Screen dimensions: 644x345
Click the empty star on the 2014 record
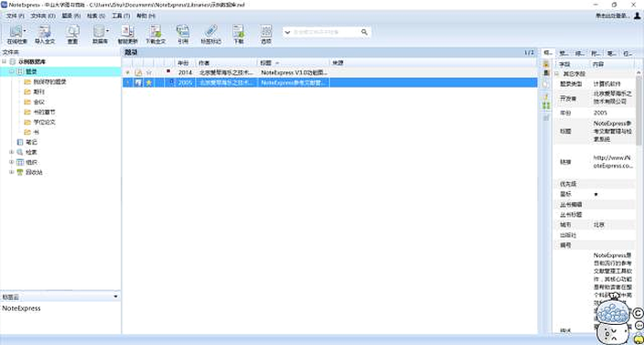pos(149,72)
